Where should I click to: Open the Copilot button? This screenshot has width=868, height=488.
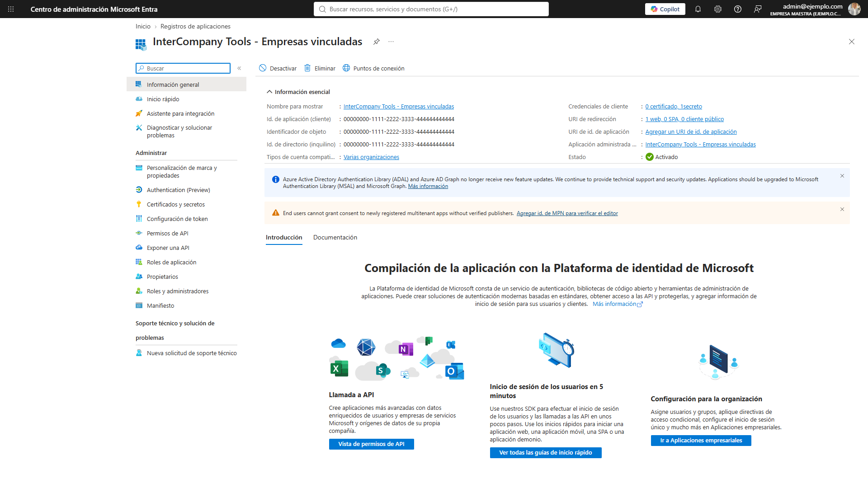pyautogui.click(x=665, y=9)
